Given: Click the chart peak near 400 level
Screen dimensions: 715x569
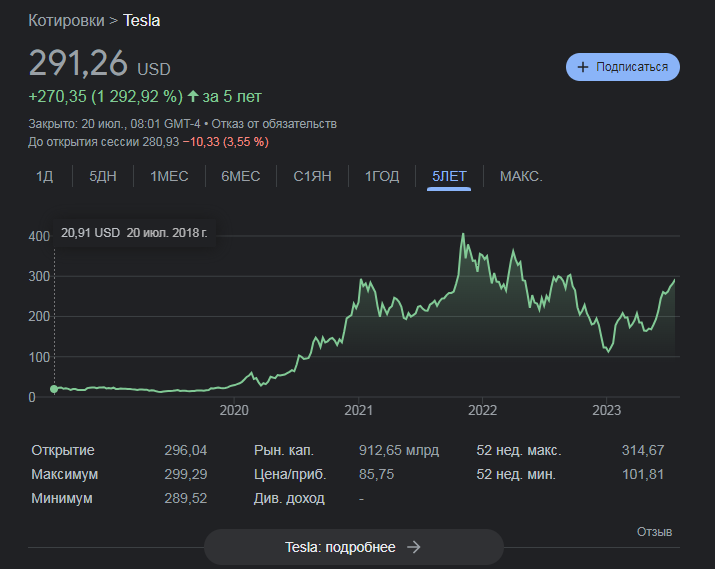Looking at the screenshot, I should pyautogui.click(x=462, y=235).
